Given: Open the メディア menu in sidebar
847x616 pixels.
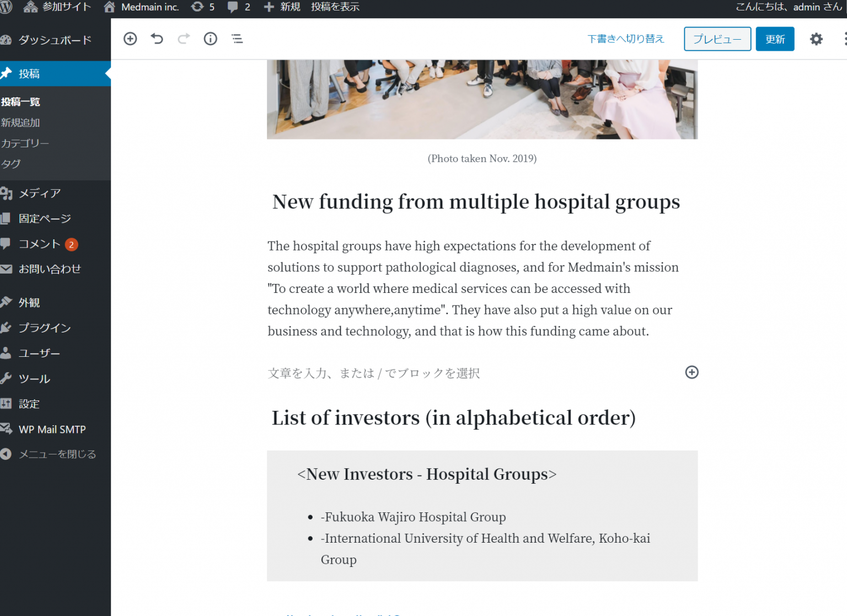Looking at the screenshot, I should 40,193.
